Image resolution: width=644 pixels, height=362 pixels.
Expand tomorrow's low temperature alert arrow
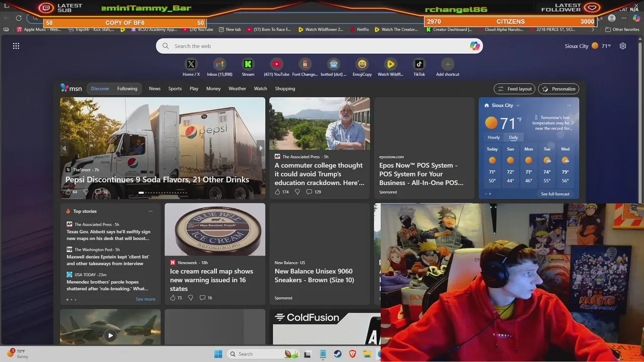pos(573,123)
